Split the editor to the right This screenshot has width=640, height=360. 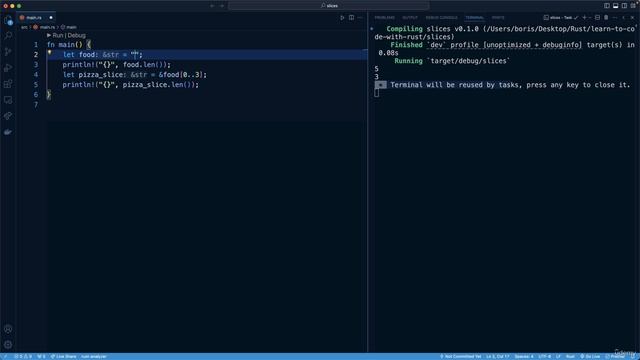351,18
